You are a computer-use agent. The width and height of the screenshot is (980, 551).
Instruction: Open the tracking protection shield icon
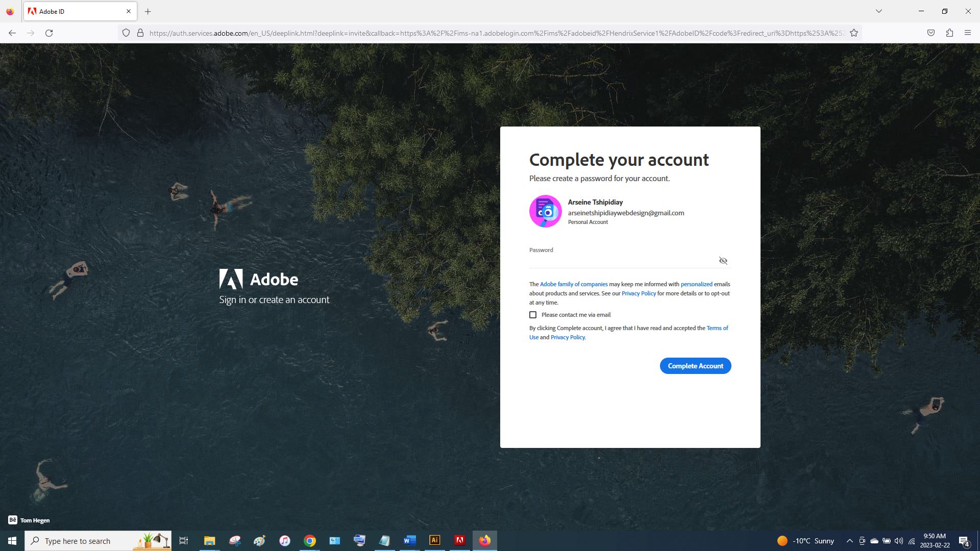126,33
